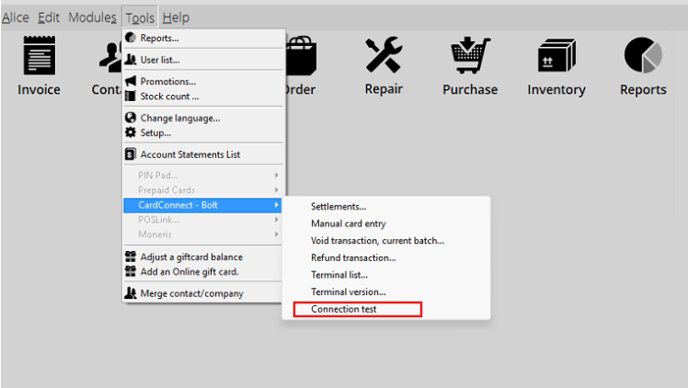The image size is (688, 388).
Task: Choose Change language... option
Action: tap(180, 118)
